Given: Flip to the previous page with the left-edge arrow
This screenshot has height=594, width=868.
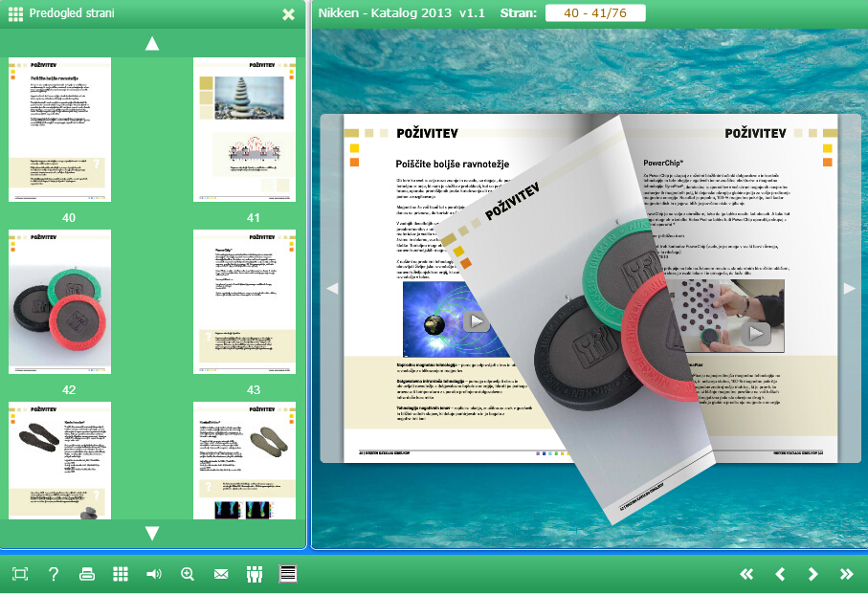Looking at the screenshot, I should [x=332, y=288].
